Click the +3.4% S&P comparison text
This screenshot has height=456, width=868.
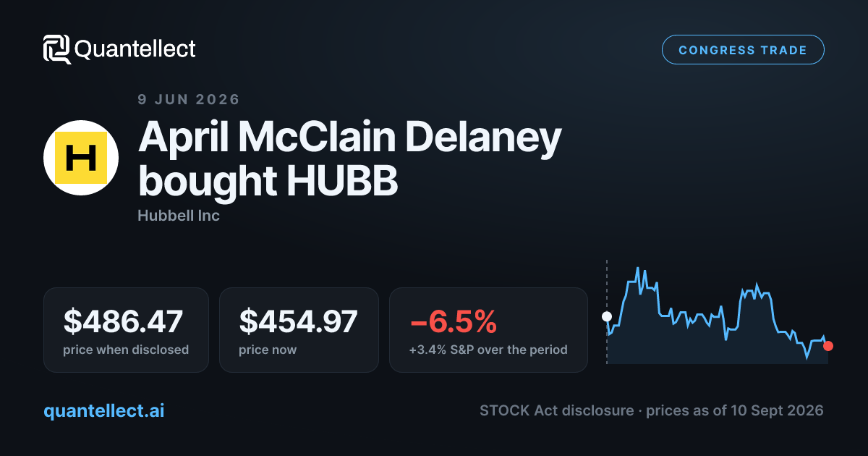point(488,350)
